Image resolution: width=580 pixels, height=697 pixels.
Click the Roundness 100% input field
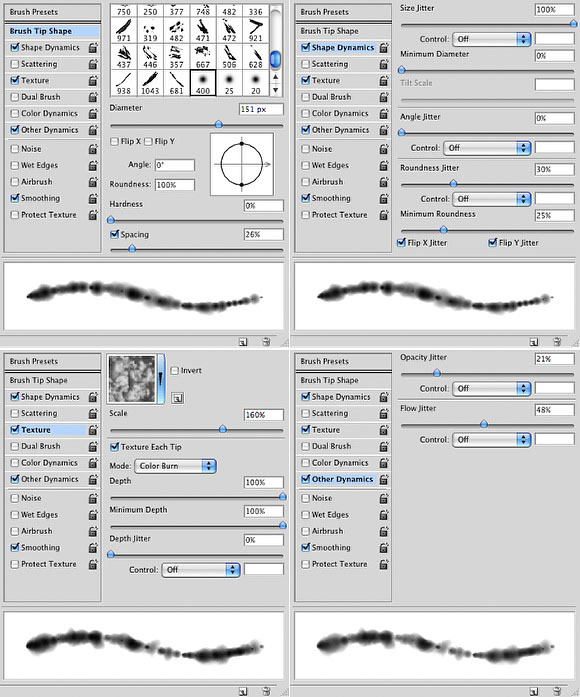(x=175, y=184)
